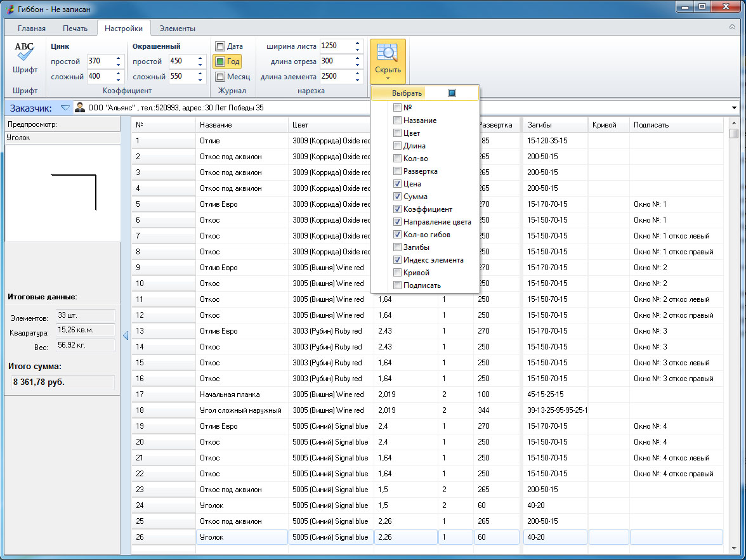Switch to the Главная tab
The height and width of the screenshot is (560, 746).
pyautogui.click(x=31, y=29)
